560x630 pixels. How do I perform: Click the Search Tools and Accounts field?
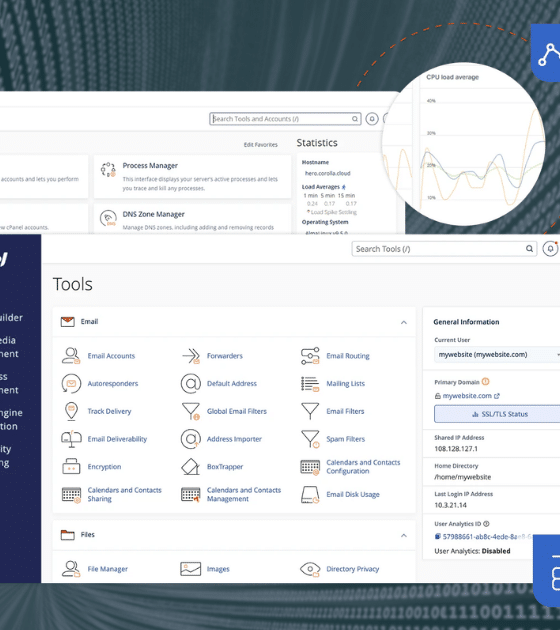285,119
